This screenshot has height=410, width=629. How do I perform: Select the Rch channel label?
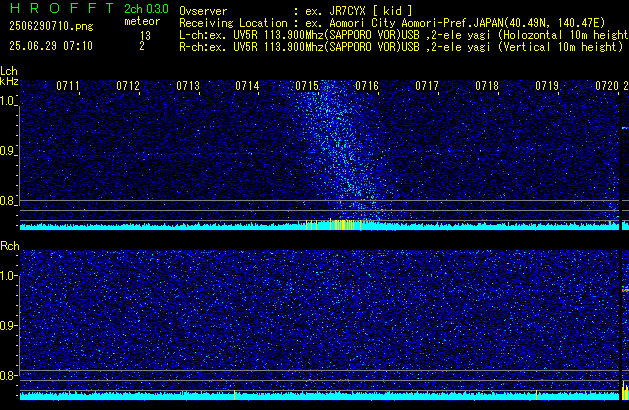(x=10, y=246)
